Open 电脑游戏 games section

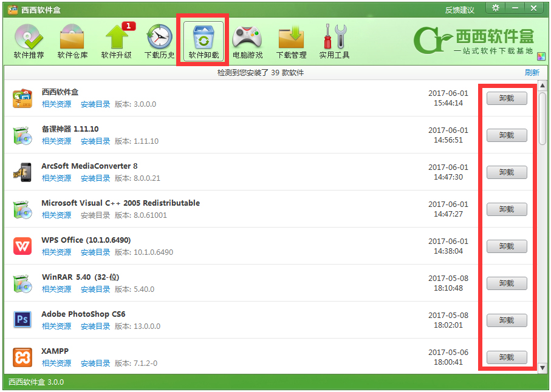247,39
